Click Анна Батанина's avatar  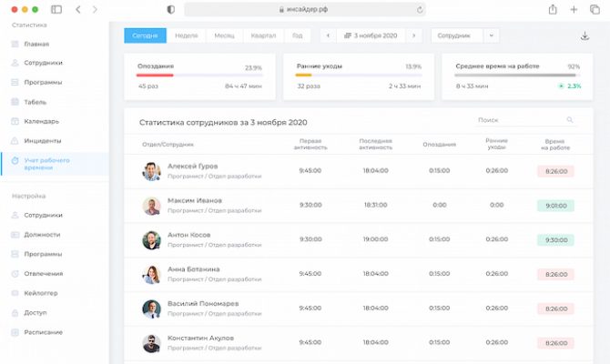(x=151, y=275)
